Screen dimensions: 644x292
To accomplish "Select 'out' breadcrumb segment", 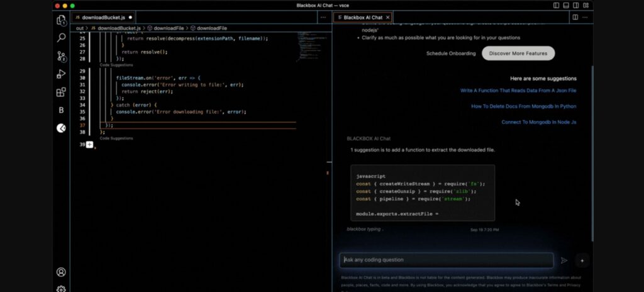I will coord(80,28).
